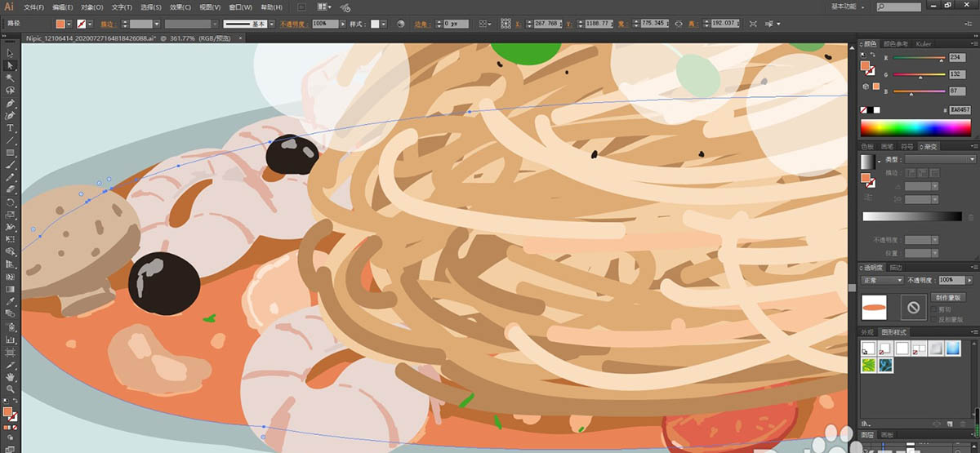The width and height of the screenshot is (980, 453).
Task: Open the 效果(C) menu
Action: click(x=180, y=7)
